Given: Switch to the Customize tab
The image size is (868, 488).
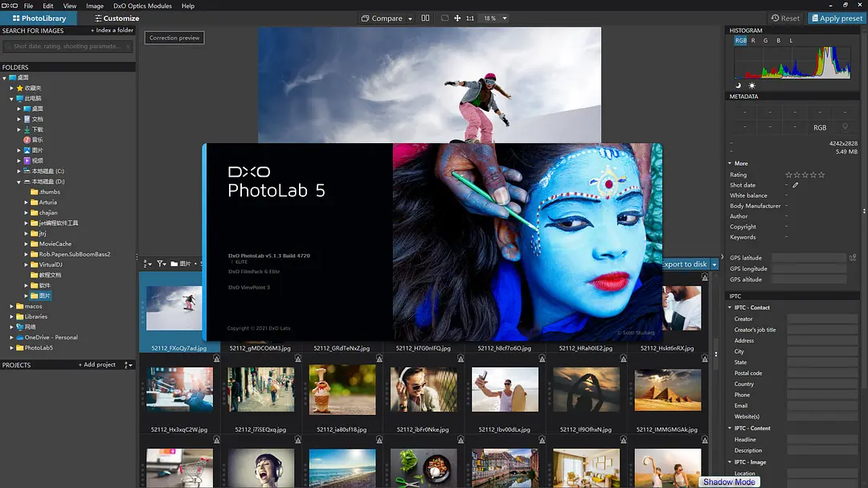Looking at the screenshot, I should [x=117, y=18].
